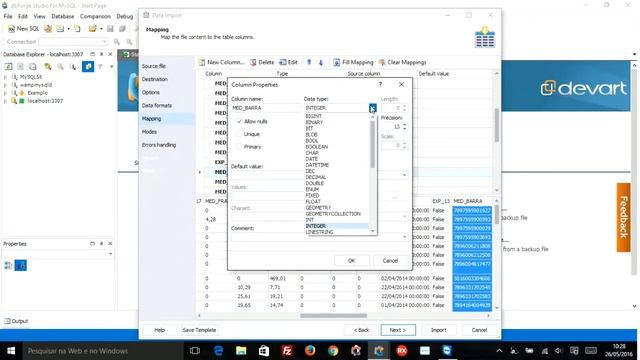The width and height of the screenshot is (640, 360).
Task: Expand the localhost:3307 connection node
Action: pyautogui.click(x=5, y=101)
